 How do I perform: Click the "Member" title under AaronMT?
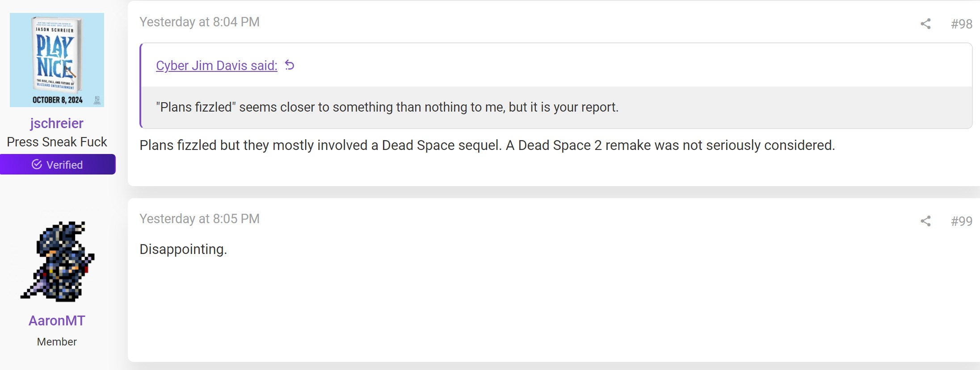[x=57, y=342]
